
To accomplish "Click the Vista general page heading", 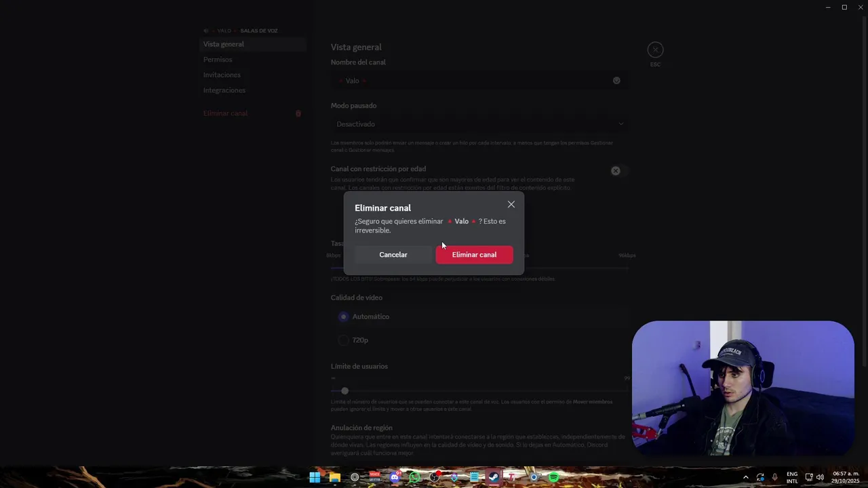I will point(356,47).
